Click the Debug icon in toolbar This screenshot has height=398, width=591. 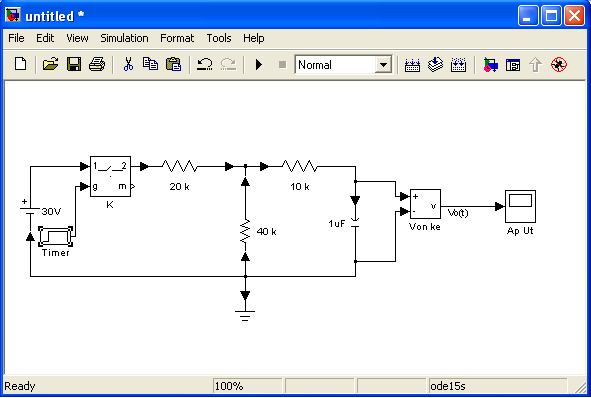pos(559,64)
